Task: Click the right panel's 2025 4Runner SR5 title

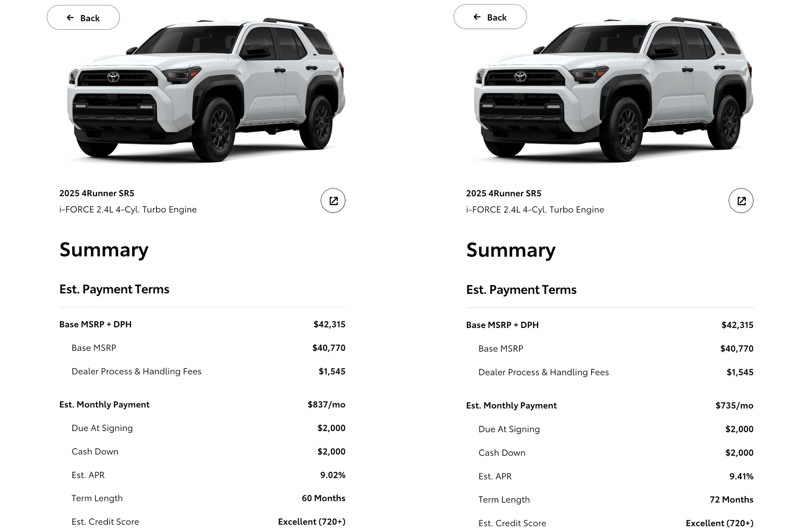Action: point(503,193)
